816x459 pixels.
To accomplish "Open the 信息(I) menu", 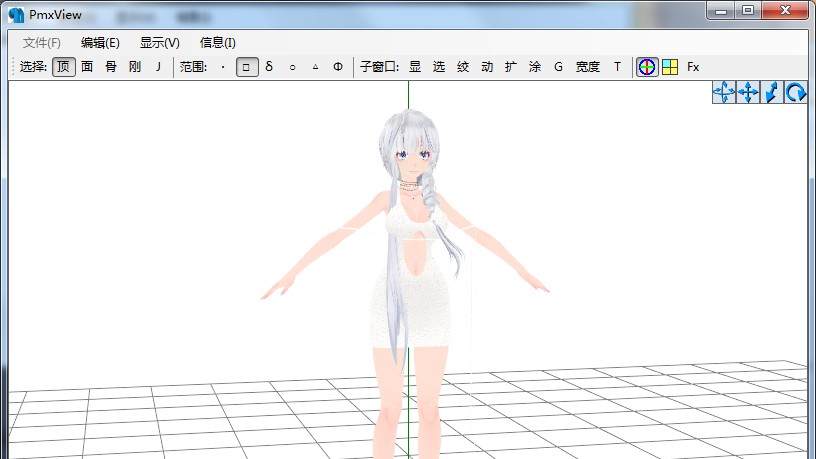I will pos(218,42).
